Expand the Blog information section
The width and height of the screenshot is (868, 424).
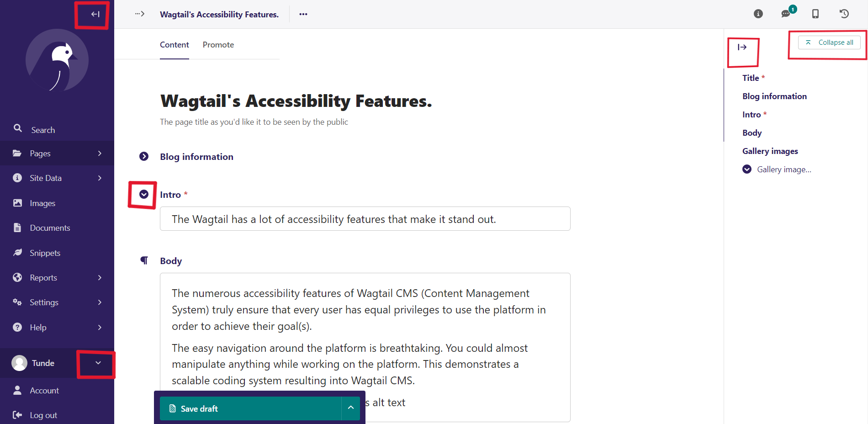click(x=144, y=156)
